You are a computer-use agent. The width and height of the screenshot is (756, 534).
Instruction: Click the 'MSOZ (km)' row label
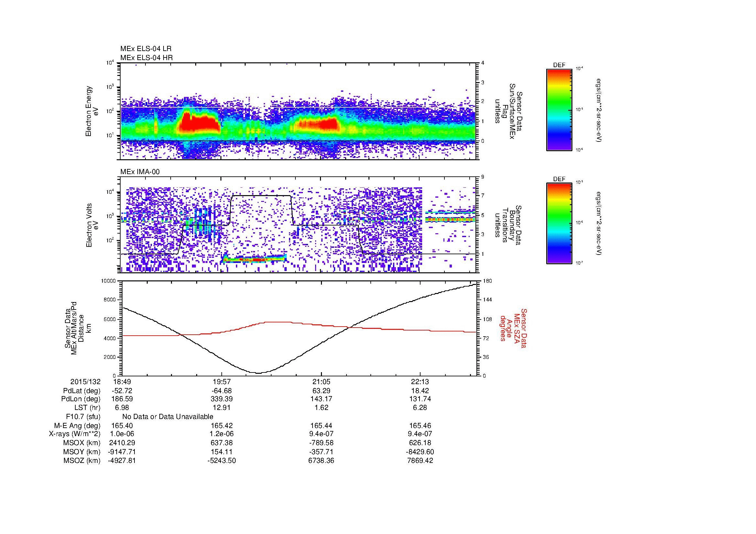tap(82, 461)
